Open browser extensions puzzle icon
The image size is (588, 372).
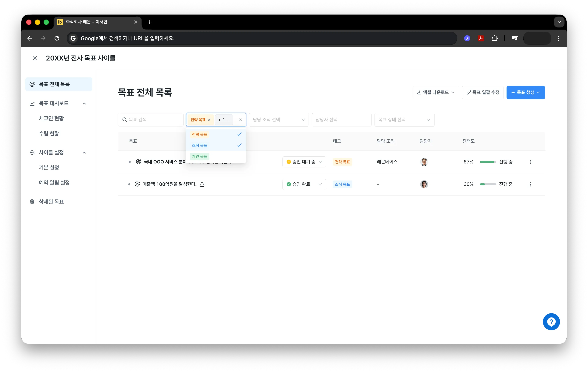click(494, 38)
